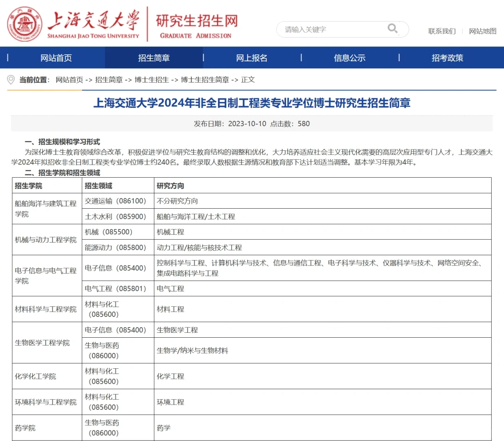Click cell 化学化工学院

coord(47,376)
